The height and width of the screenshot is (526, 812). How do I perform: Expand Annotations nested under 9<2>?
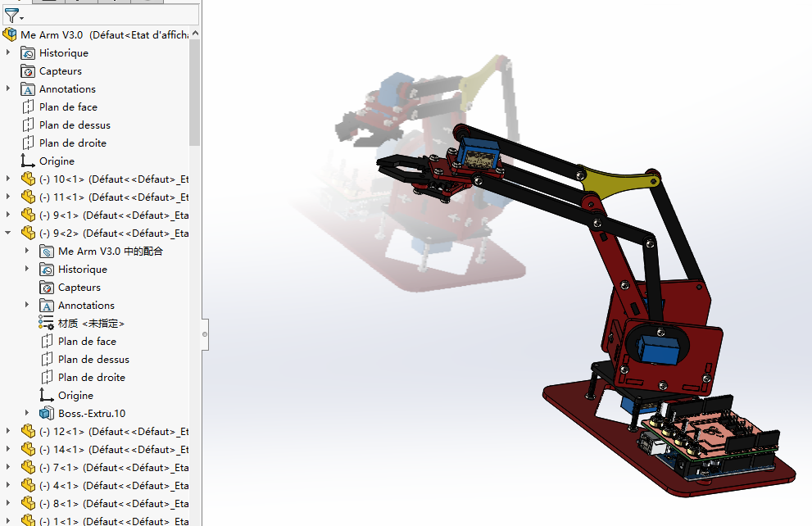coord(27,305)
